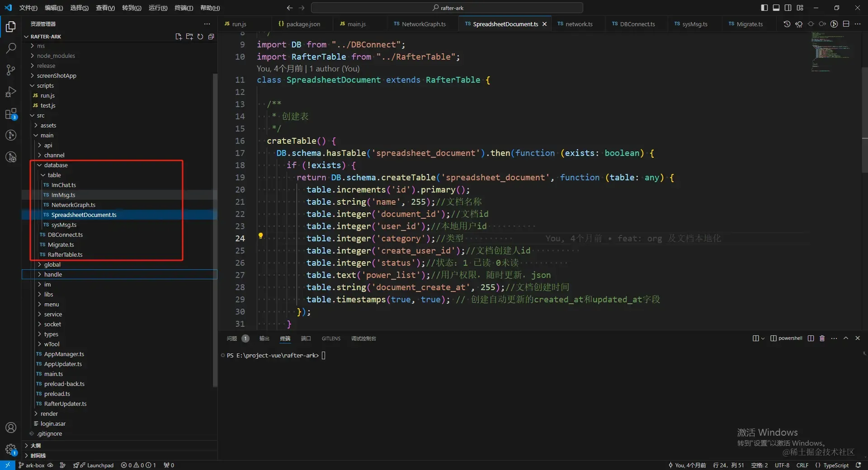
Task: Split the terminal panel
Action: point(811,338)
